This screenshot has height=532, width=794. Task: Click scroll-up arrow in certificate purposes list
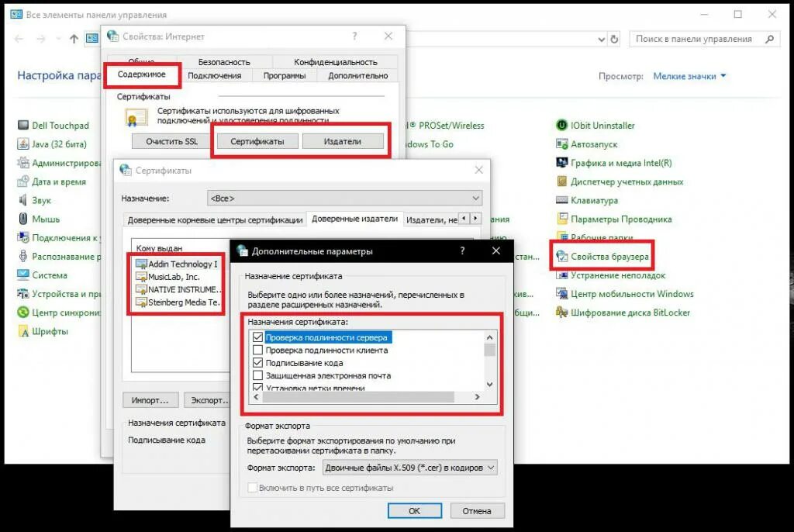point(490,337)
